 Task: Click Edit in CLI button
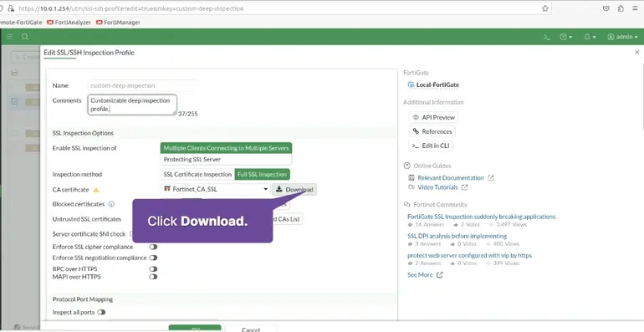[x=431, y=146]
